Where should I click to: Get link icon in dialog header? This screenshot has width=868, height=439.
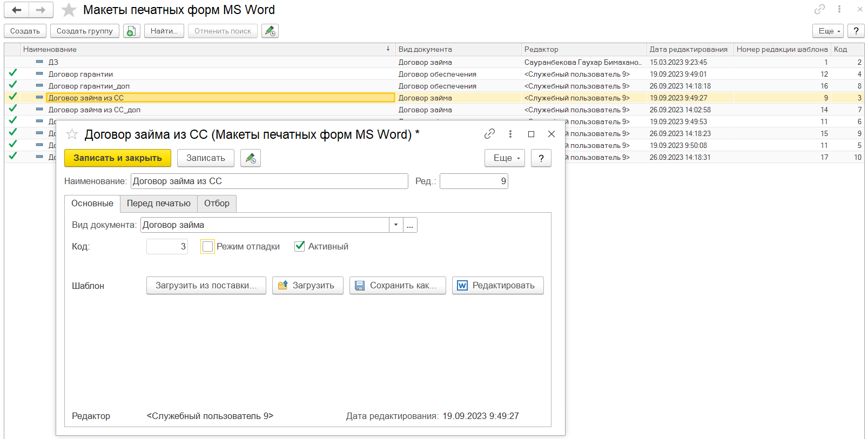tap(489, 134)
